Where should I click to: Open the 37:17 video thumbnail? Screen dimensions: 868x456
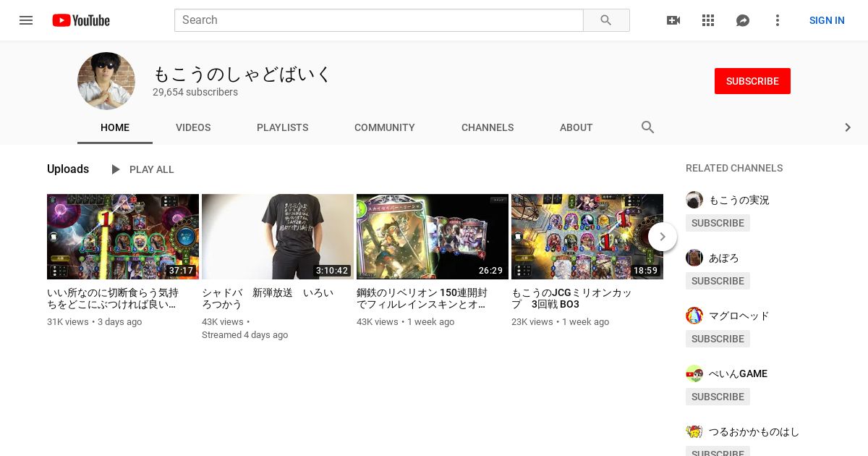[x=123, y=237]
